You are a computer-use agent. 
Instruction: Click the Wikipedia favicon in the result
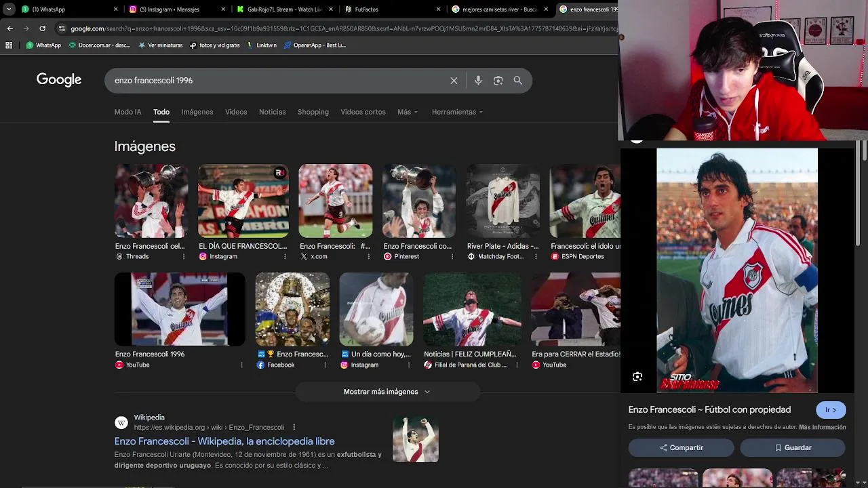tap(121, 423)
